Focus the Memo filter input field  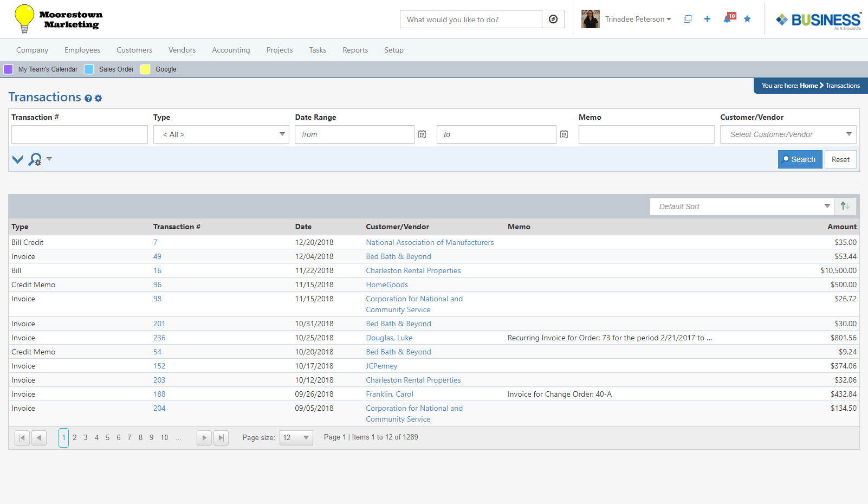point(646,134)
